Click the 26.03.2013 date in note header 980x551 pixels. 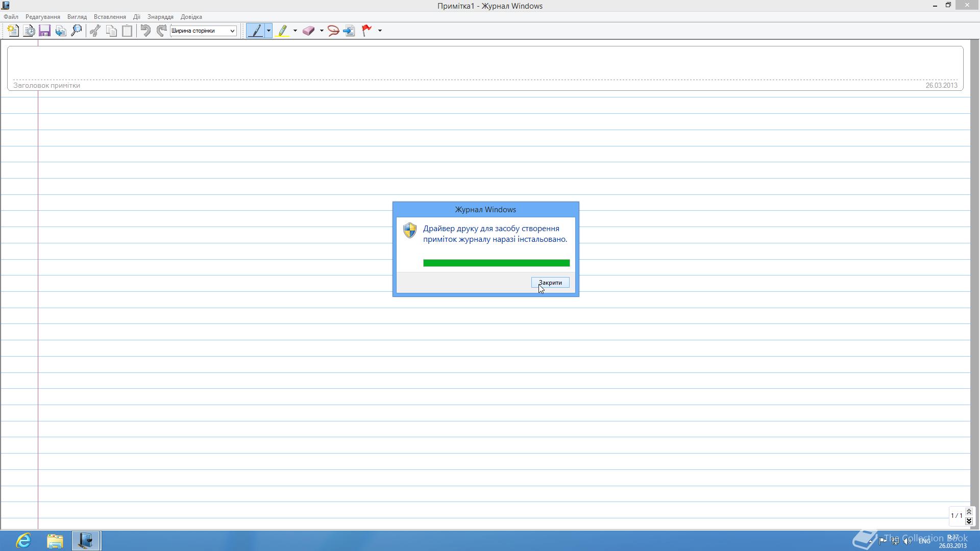point(941,85)
